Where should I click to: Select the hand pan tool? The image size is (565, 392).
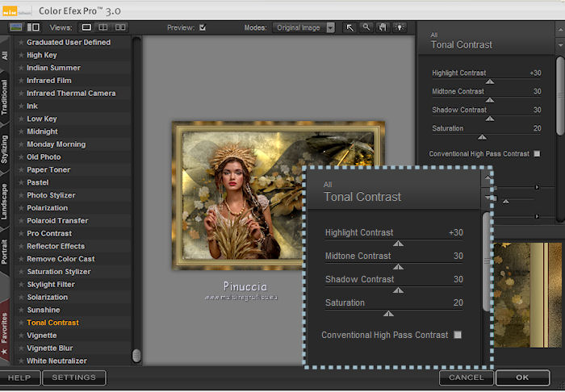tap(382, 27)
